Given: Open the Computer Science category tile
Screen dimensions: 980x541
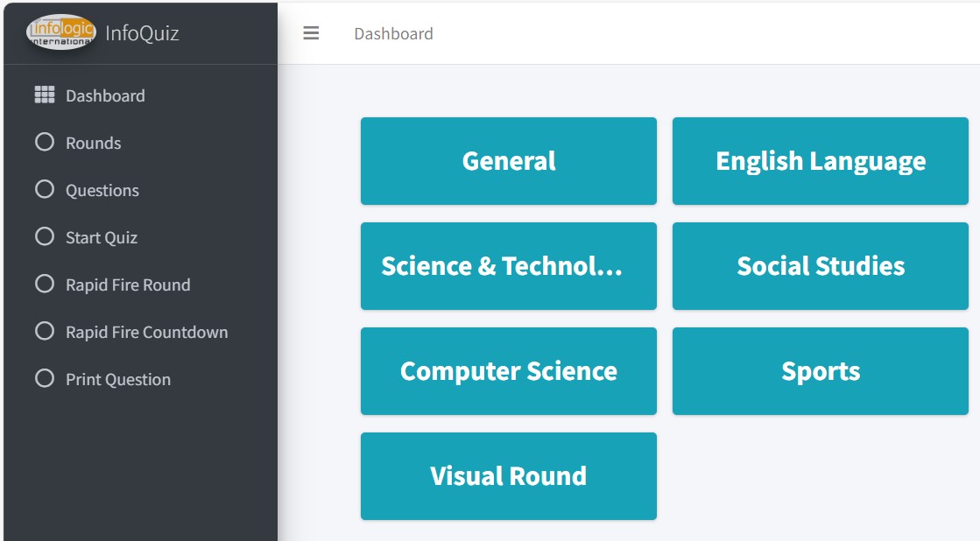Looking at the screenshot, I should 508,371.
